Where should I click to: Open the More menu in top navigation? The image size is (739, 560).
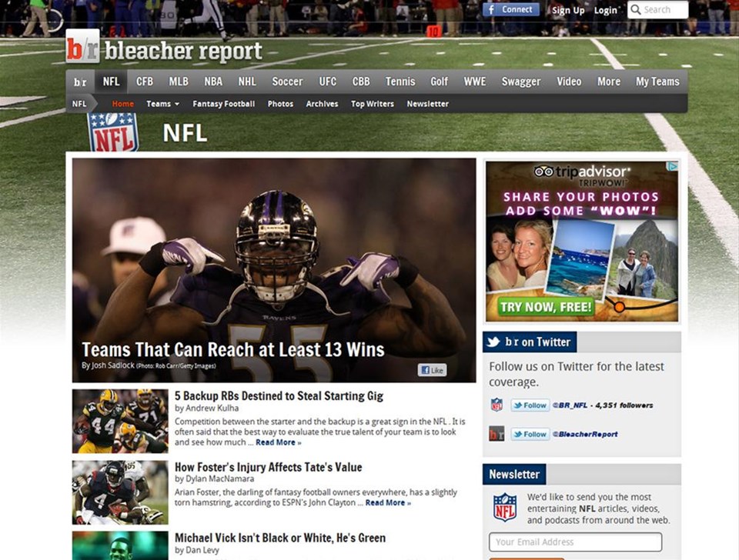[x=609, y=82]
